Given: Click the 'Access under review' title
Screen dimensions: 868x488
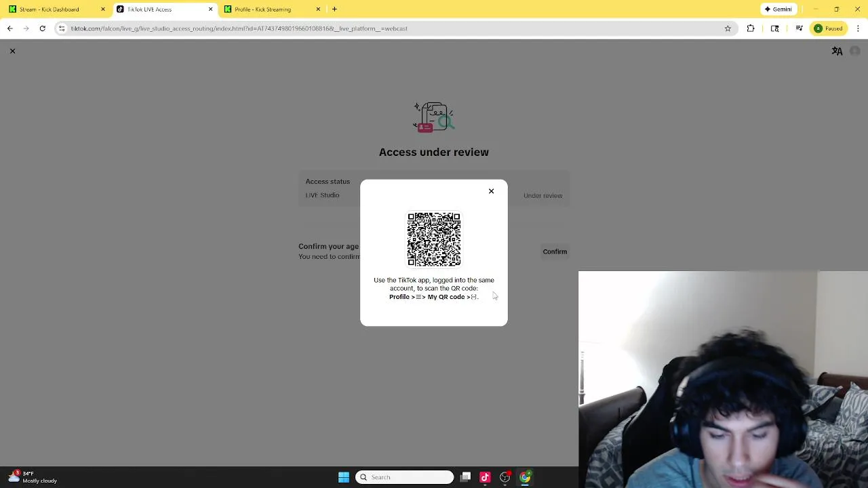Looking at the screenshot, I should coord(434,152).
